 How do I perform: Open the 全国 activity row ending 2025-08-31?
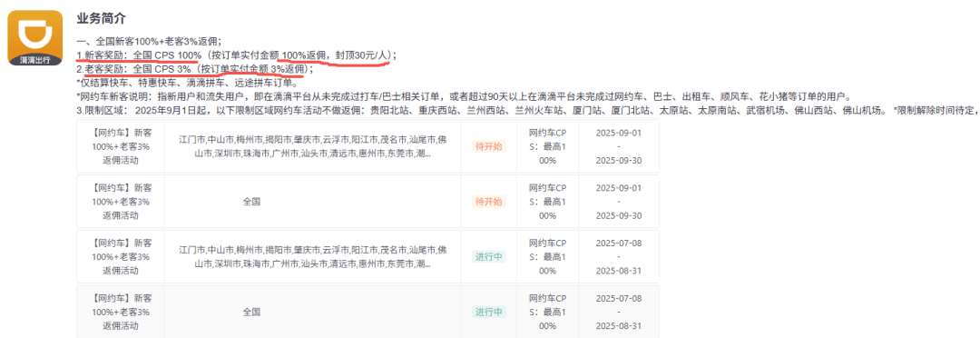click(x=367, y=312)
